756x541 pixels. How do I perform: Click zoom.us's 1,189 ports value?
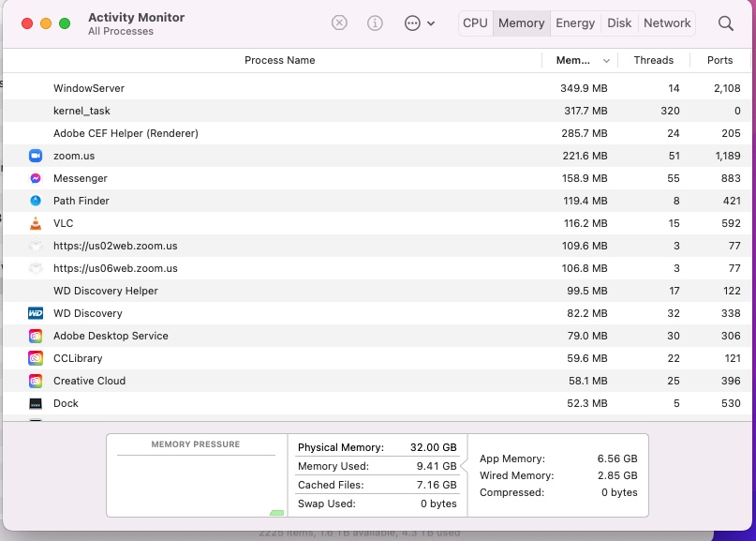[728, 156]
